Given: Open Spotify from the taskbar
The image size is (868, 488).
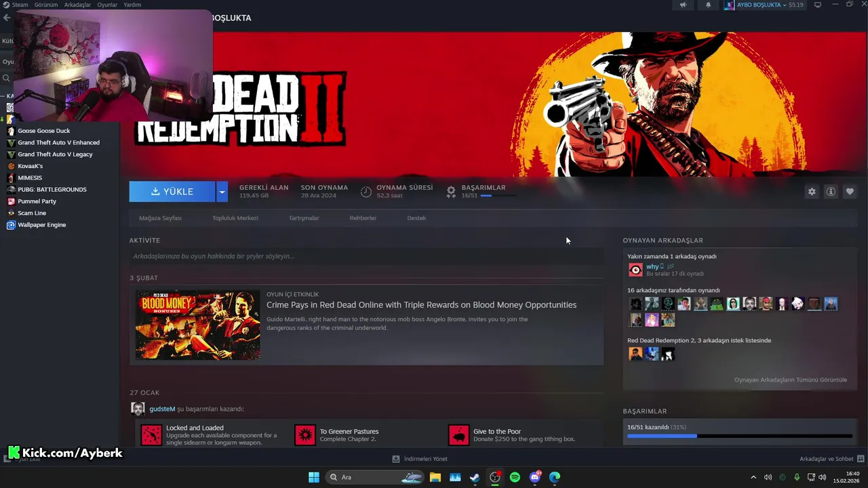Looking at the screenshot, I should point(515,477).
